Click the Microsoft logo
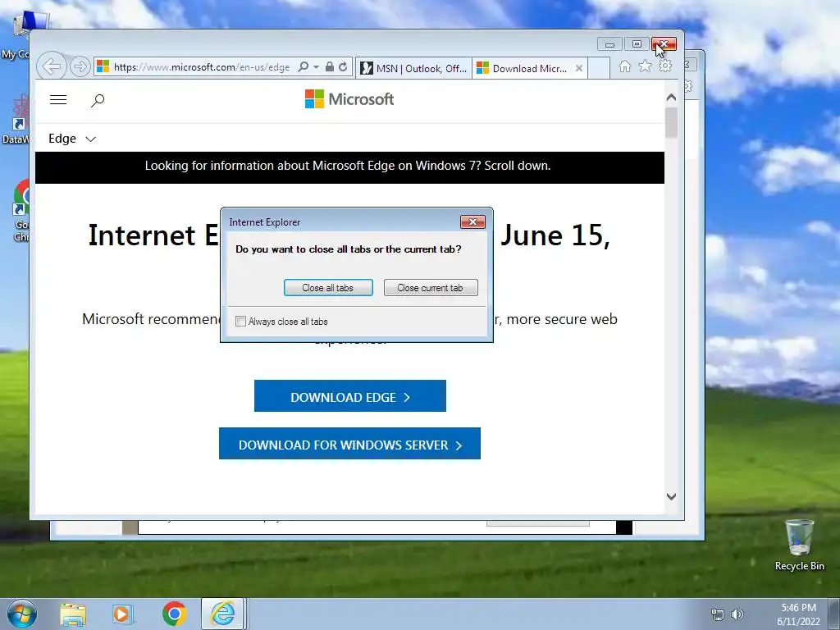 (349, 99)
